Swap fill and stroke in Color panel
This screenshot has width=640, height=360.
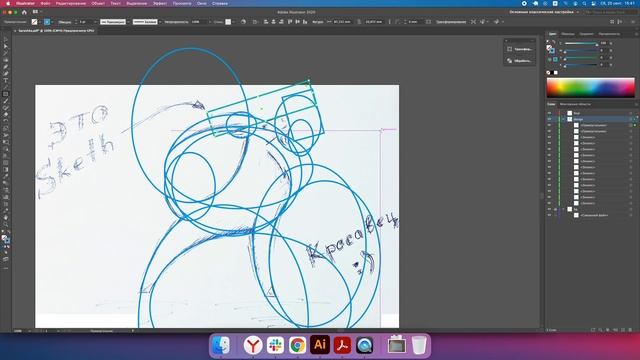pyautogui.click(x=553, y=42)
